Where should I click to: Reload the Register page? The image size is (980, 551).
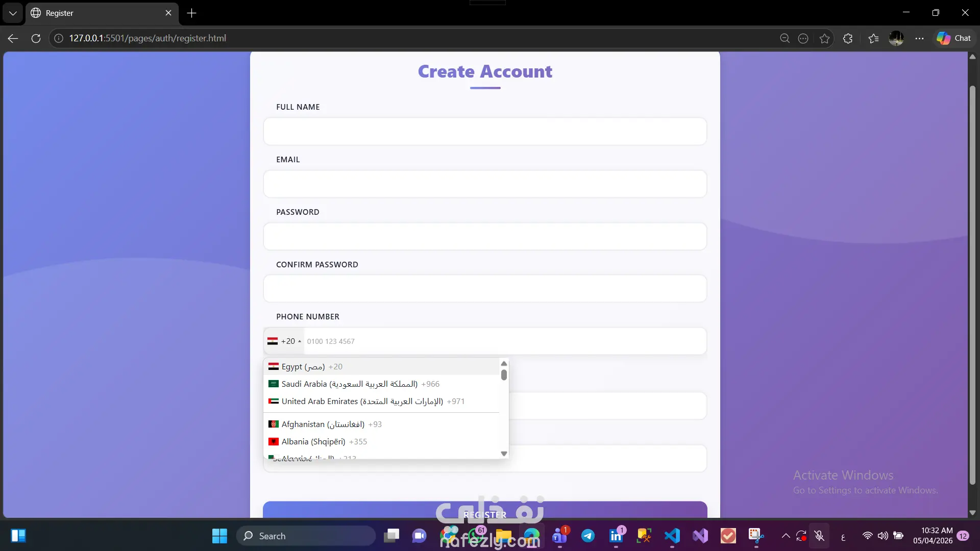point(36,38)
